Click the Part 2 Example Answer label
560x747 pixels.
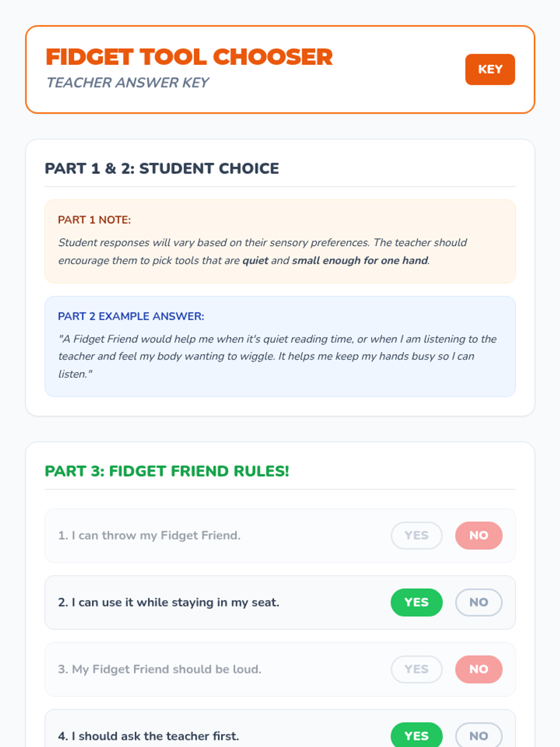pos(131,316)
